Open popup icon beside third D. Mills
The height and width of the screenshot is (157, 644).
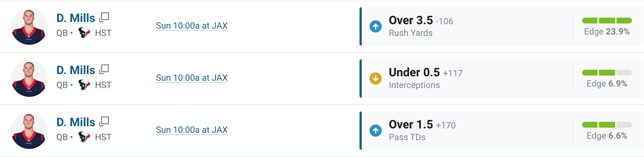[x=104, y=121]
